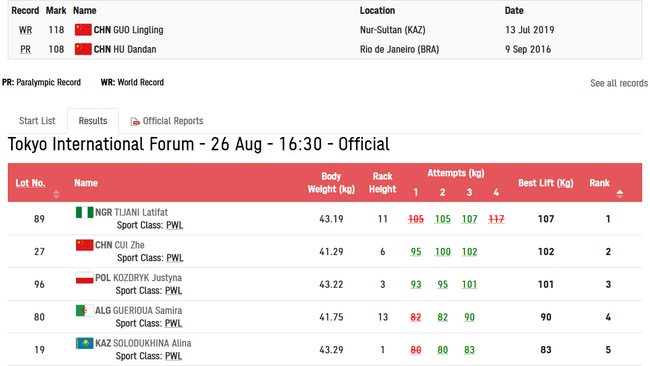
Task: Click body weight value 41.29
Action: [x=331, y=252]
